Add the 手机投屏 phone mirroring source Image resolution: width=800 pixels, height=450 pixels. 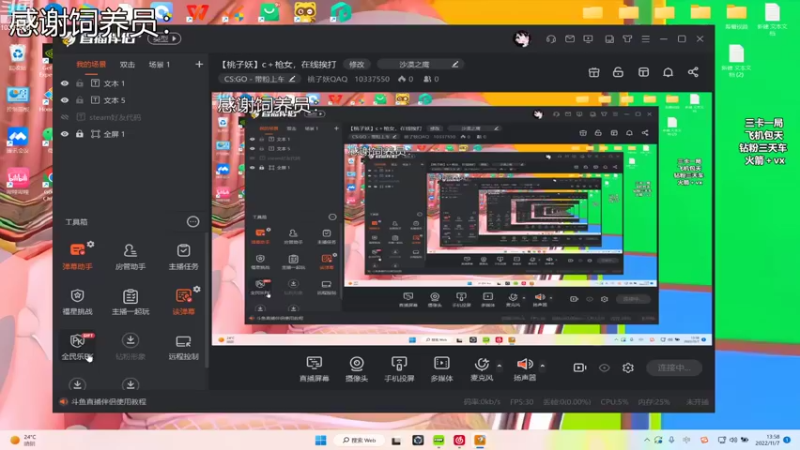(x=399, y=369)
